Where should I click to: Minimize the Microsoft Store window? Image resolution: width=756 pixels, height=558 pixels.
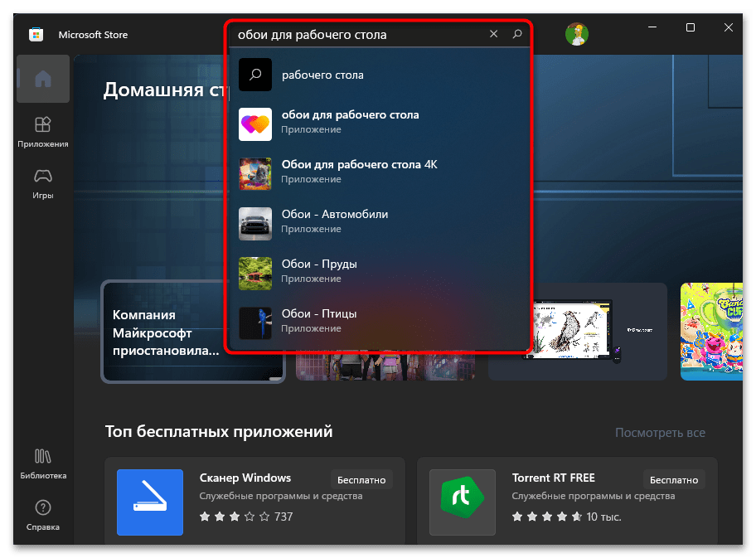coord(652,27)
